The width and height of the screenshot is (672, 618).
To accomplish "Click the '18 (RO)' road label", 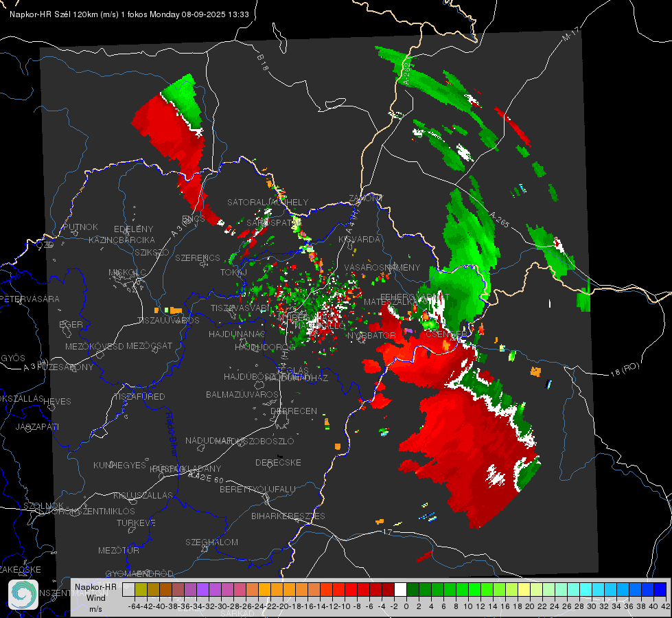I will point(625,370).
